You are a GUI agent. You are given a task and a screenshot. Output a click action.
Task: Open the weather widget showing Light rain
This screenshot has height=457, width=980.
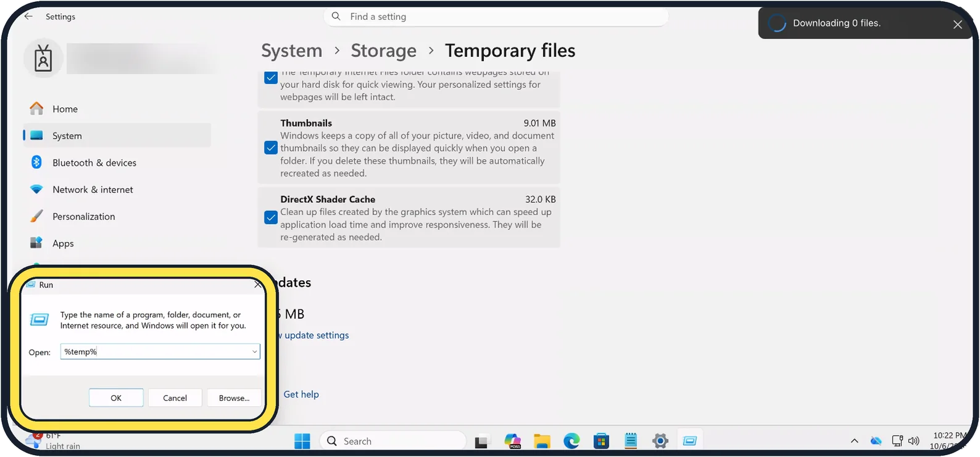point(53,441)
